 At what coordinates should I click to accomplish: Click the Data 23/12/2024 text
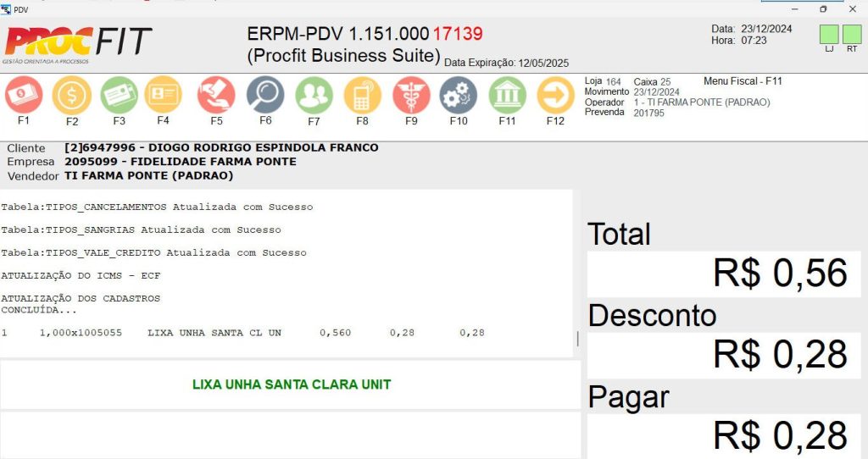tap(752, 29)
